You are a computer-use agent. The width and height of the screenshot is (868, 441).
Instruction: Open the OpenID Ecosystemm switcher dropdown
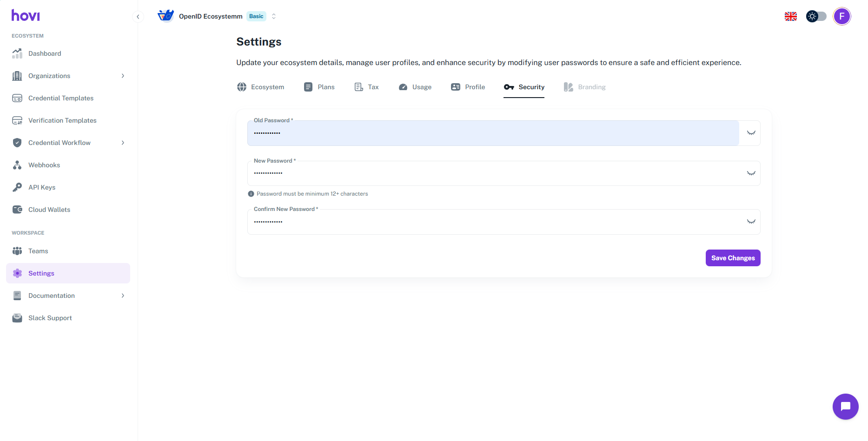[274, 16]
